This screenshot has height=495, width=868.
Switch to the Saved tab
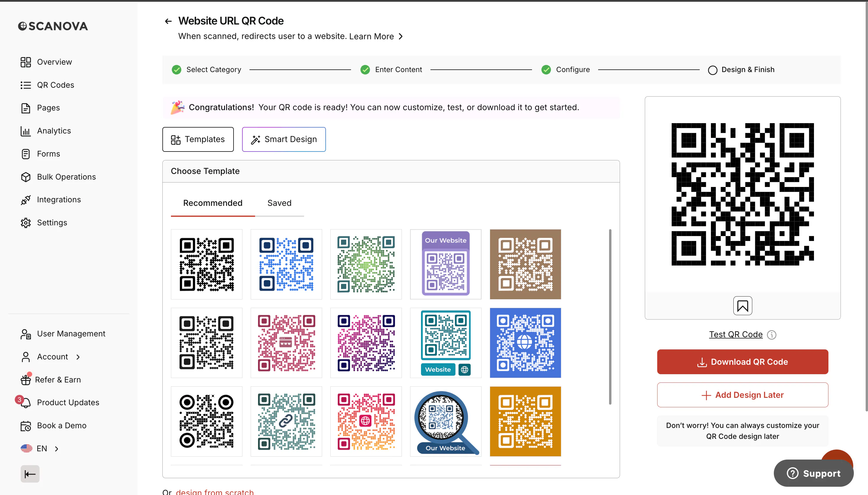pyautogui.click(x=279, y=203)
